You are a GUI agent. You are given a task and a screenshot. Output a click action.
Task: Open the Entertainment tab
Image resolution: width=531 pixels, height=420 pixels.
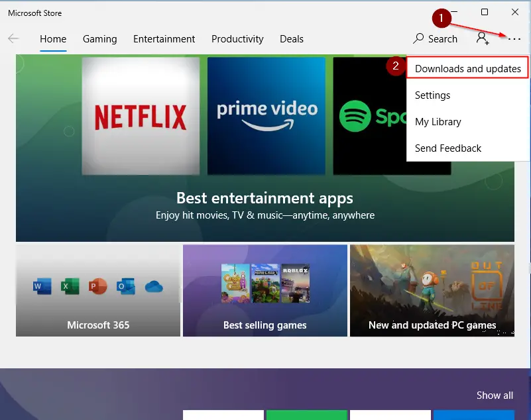tap(164, 39)
